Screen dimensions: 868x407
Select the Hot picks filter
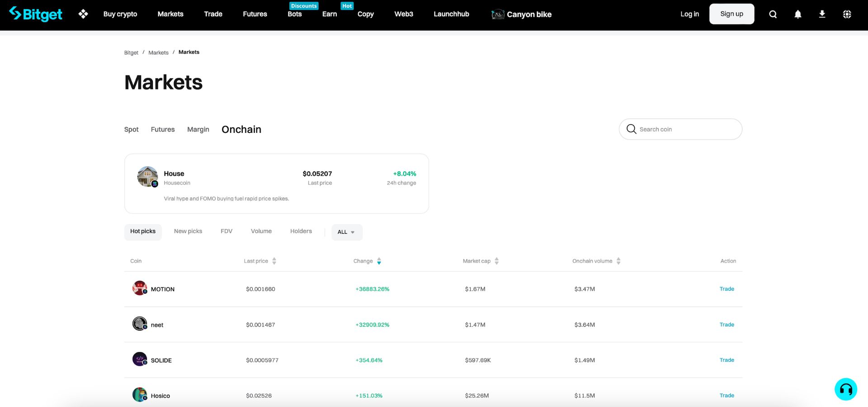click(143, 231)
